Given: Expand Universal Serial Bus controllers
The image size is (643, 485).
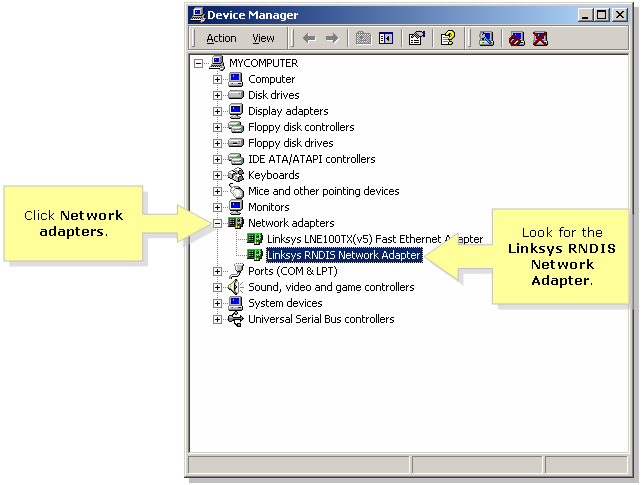Looking at the screenshot, I should pos(217,319).
